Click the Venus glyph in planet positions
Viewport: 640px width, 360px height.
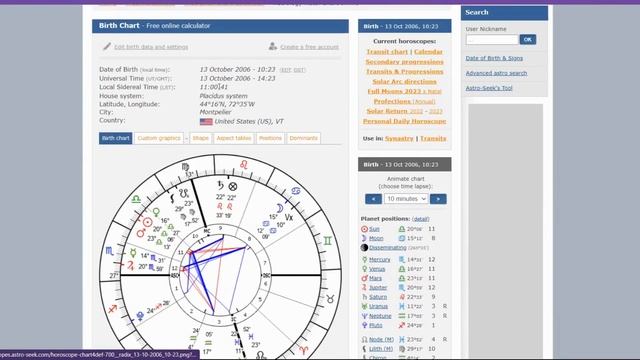click(x=364, y=269)
